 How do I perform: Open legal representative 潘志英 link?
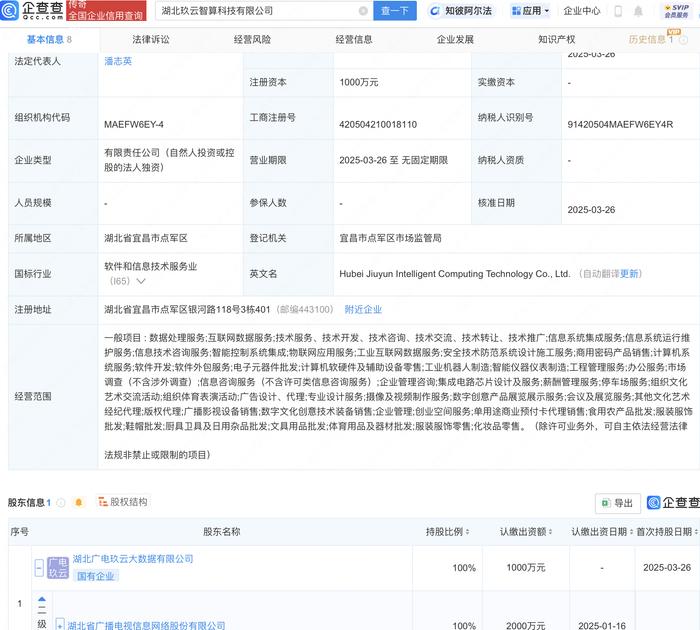coord(118,61)
